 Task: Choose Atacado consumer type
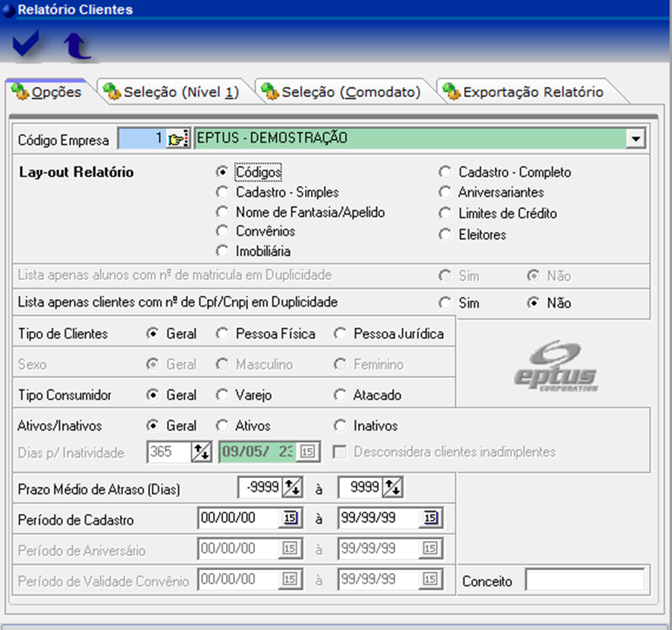341,395
